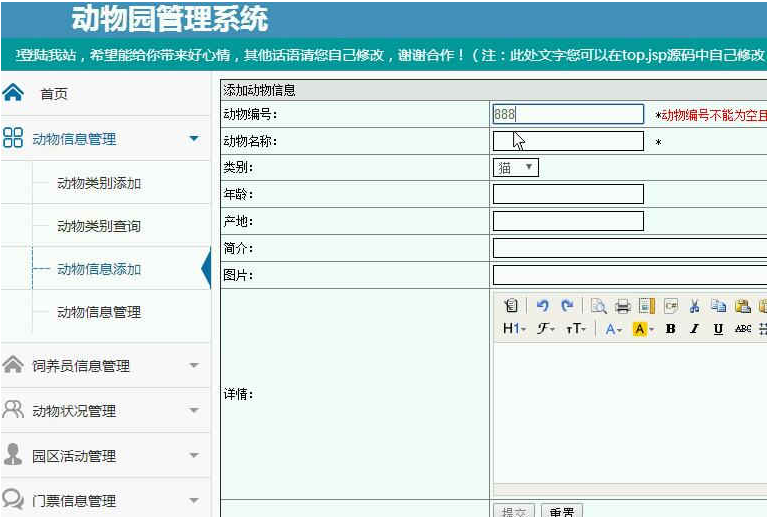Screen dimensions: 773x517
Task: Expand the 园区活动管理 menu arrow
Action: pyautogui.click(x=194, y=455)
